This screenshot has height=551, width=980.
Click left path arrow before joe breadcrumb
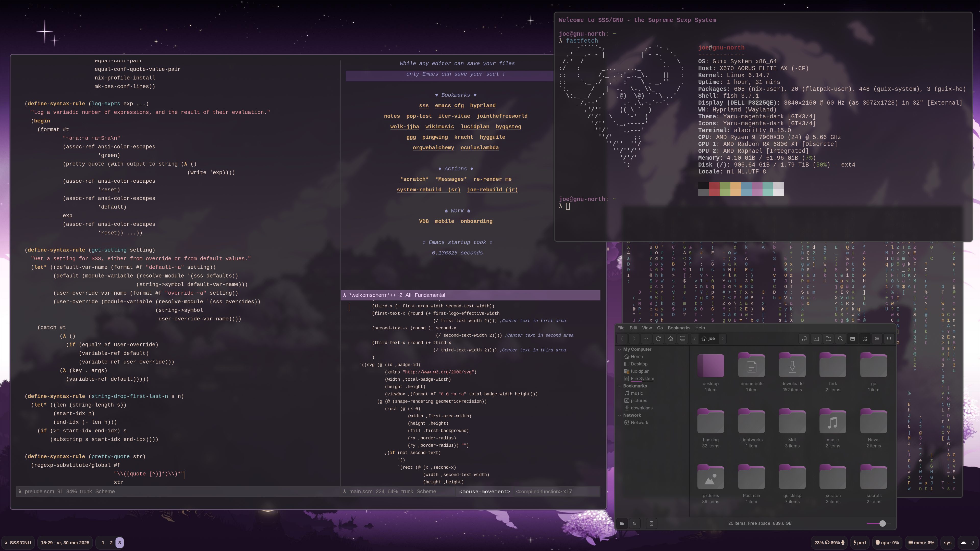pyautogui.click(x=695, y=339)
